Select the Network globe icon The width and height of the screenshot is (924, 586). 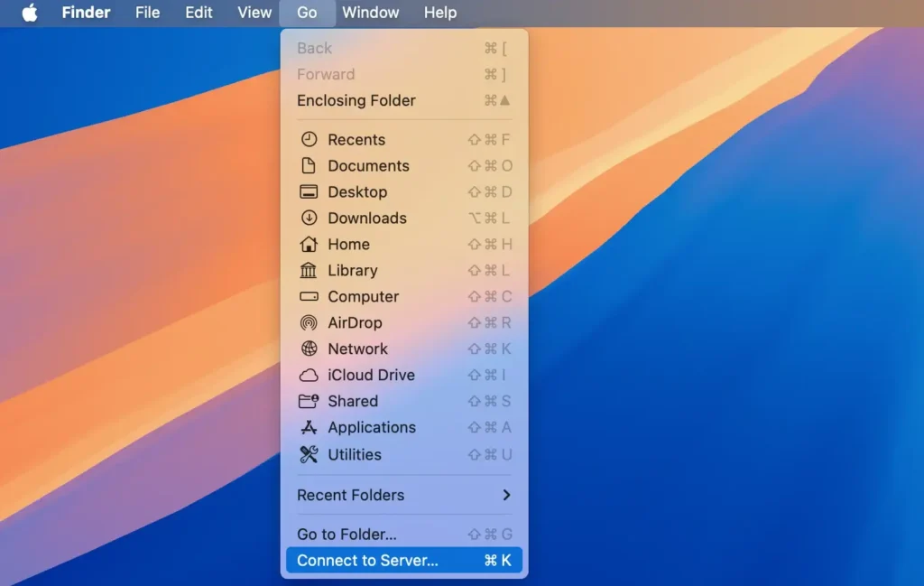click(x=308, y=349)
